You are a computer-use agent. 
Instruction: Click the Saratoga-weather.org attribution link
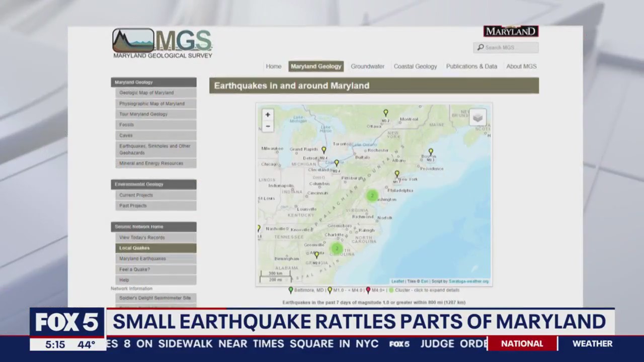point(468,282)
